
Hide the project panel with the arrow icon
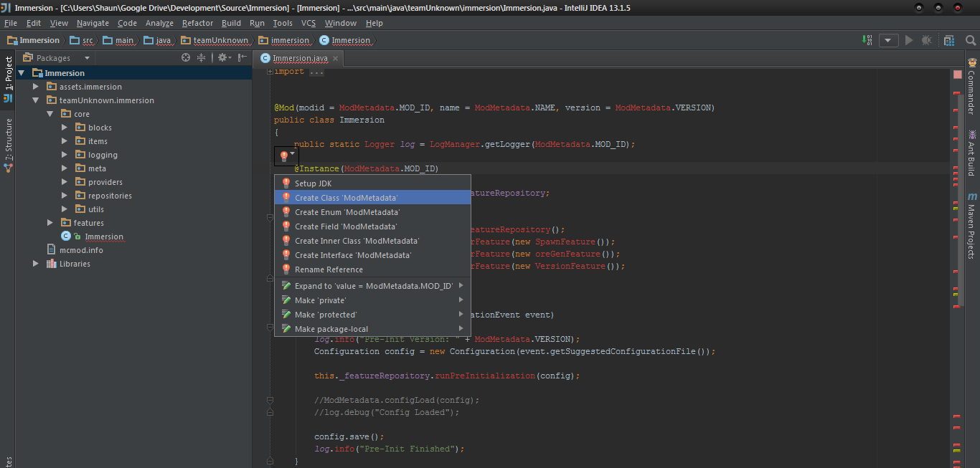point(242,58)
